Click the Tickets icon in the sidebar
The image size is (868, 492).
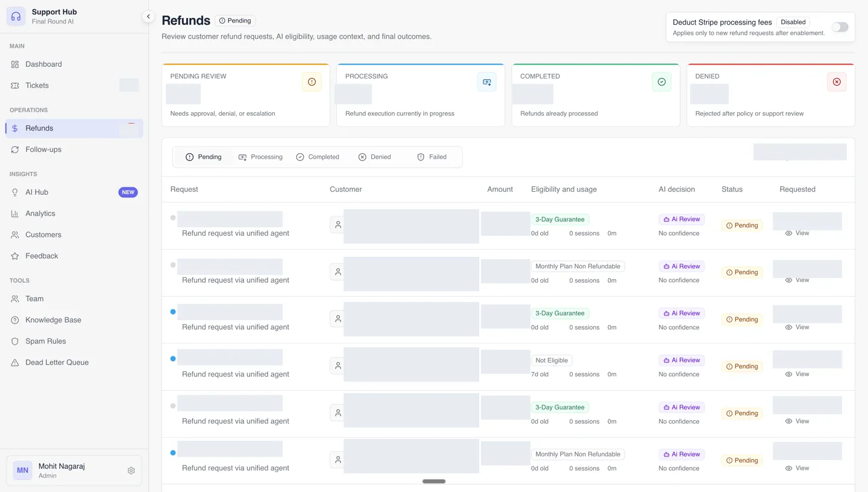tap(15, 86)
